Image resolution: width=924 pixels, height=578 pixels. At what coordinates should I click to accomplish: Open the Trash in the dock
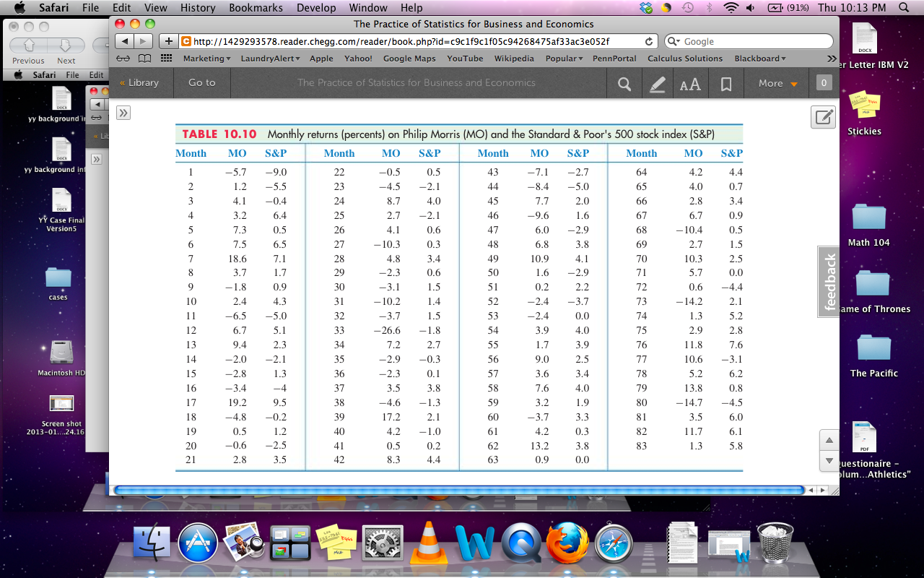pyautogui.click(x=775, y=543)
